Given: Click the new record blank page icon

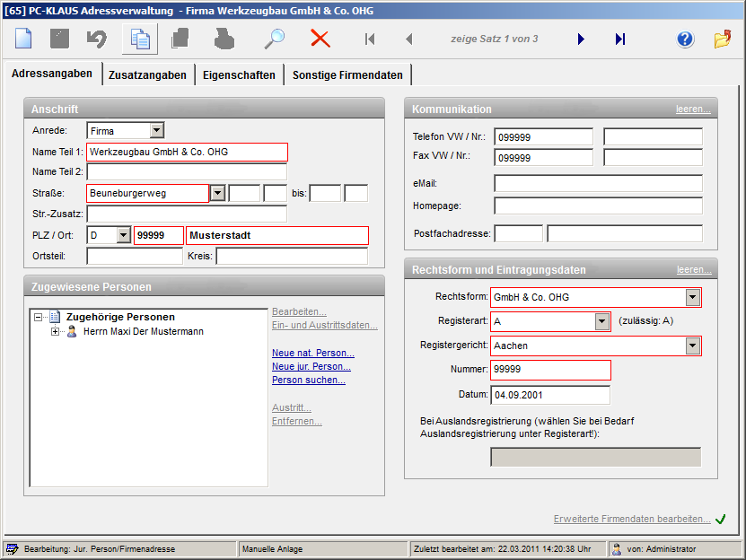Looking at the screenshot, I should click(22, 39).
